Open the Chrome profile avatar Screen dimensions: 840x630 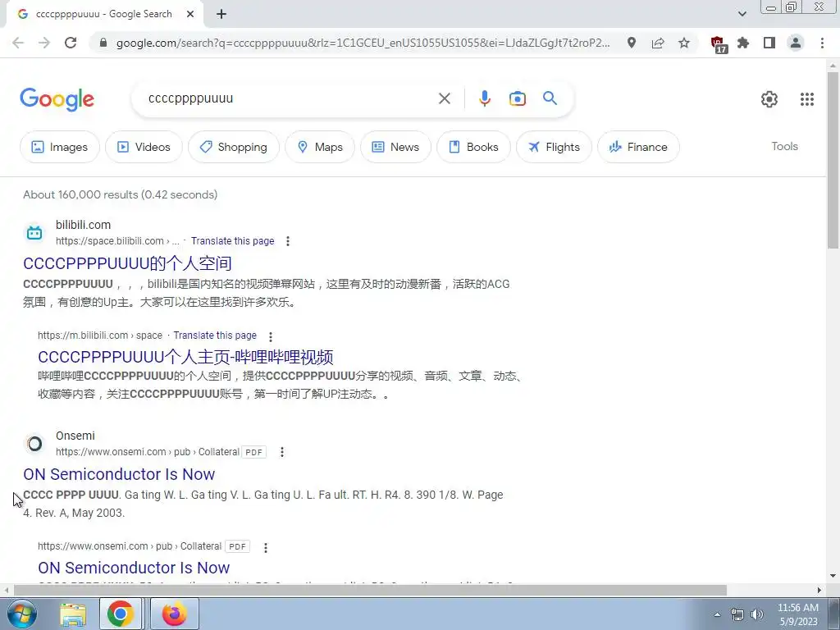796,43
